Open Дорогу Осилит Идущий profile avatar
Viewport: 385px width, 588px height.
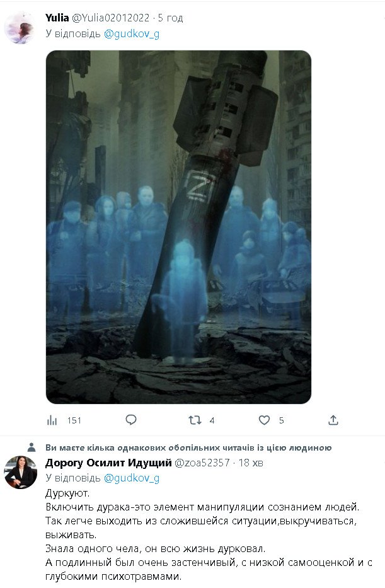coord(20,473)
